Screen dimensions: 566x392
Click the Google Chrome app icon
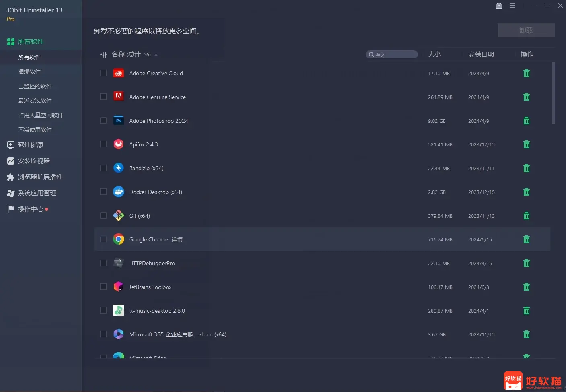pyautogui.click(x=119, y=239)
